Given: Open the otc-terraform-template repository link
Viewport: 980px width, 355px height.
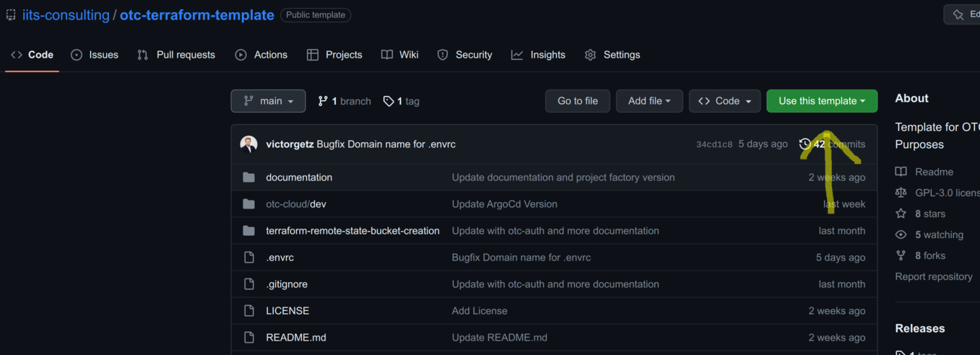Looking at the screenshot, I should [x=196, y=15].
